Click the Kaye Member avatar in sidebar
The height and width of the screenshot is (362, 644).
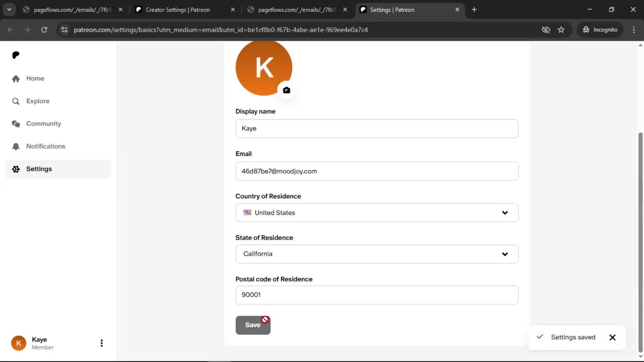[19, 343]
